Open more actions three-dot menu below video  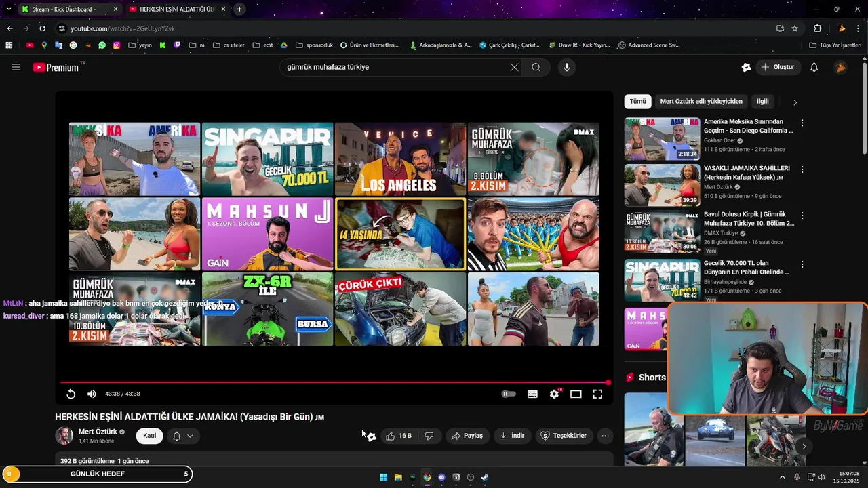click(606, 436)
